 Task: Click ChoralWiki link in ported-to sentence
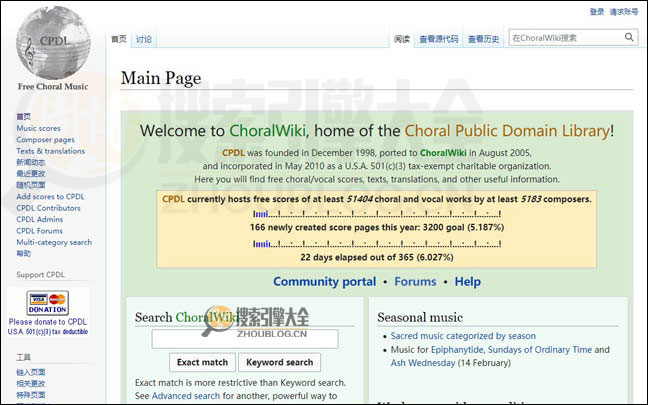[443, 153]
